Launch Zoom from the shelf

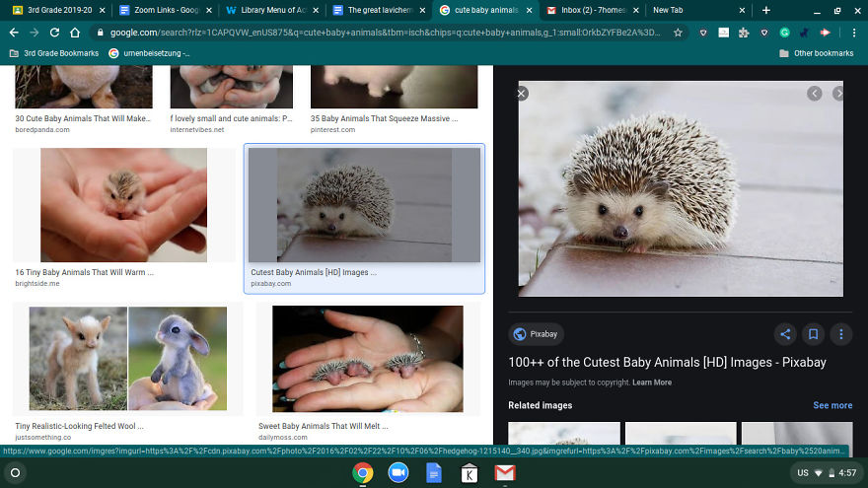tap(398, 473)
